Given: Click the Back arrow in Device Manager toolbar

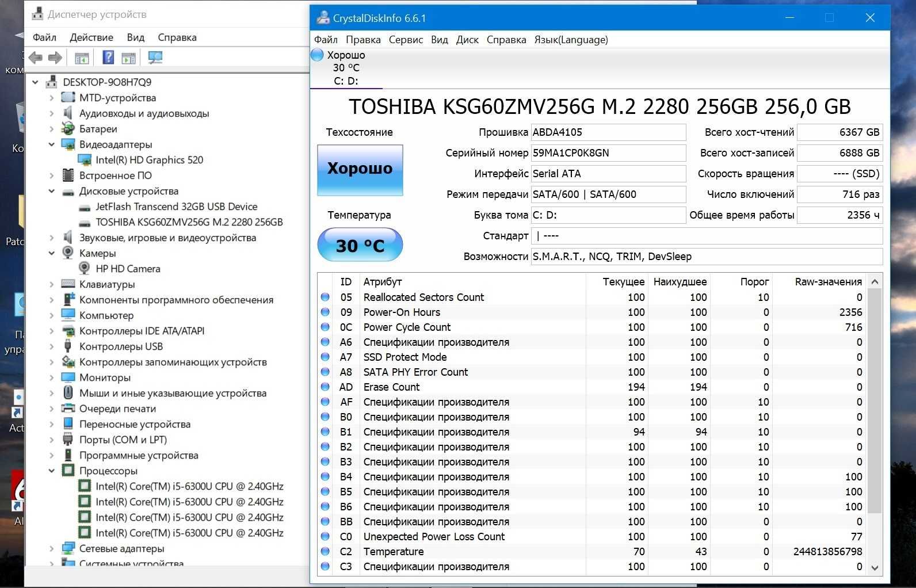Looking at the screenshot, I should [36, 58].
